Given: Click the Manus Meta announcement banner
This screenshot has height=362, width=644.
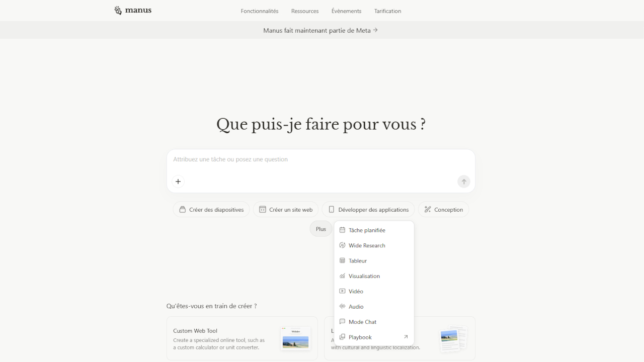Looking at the screenshot, I should [320, 30].
